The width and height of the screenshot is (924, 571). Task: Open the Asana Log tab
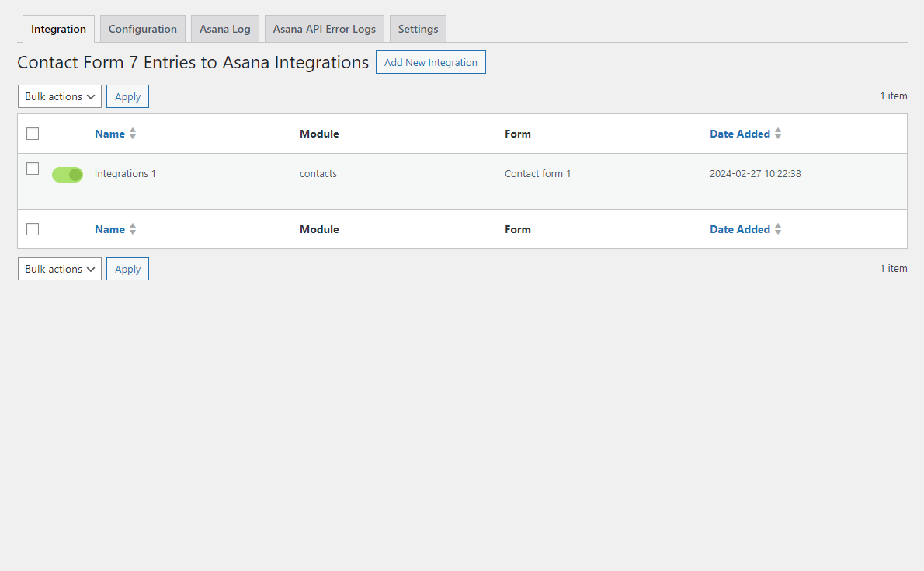tap(224, 29)
